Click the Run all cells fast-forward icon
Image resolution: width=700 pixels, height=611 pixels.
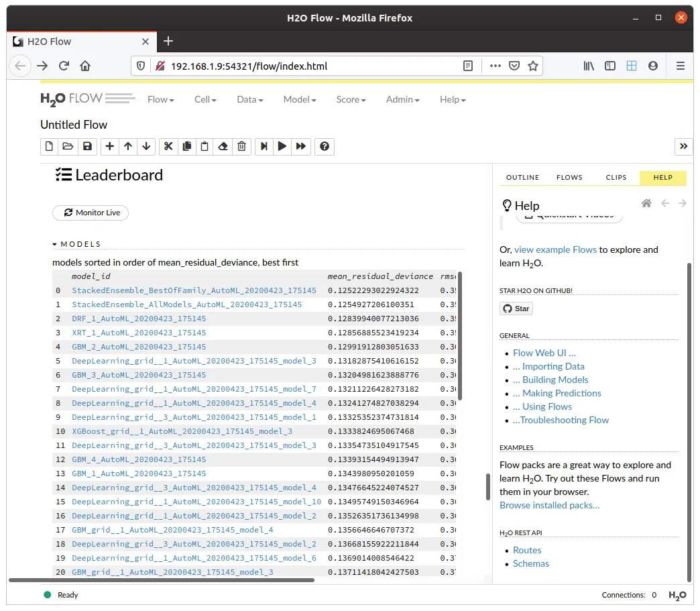tap(301, 146)
